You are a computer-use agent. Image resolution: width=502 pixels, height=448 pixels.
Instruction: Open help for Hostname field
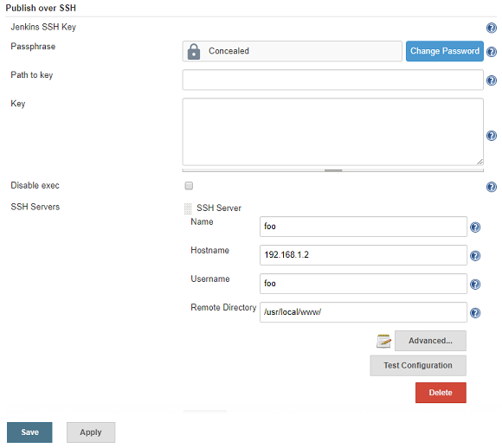[475, 256]
